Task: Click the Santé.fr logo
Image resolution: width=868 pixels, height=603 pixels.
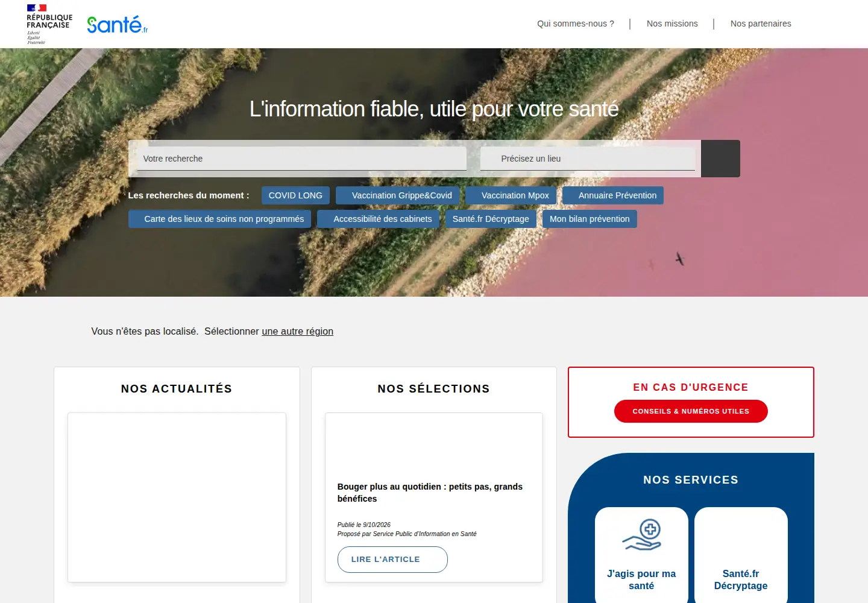Action: (118, 24)
